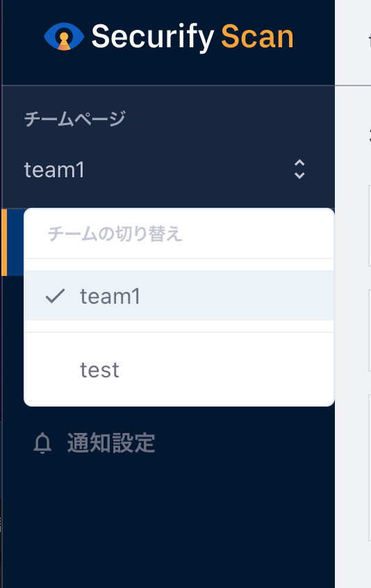Collapse the team switcher via the team1 header text
Viewport: 371px width, 588px height.
(x=54, y=170)
